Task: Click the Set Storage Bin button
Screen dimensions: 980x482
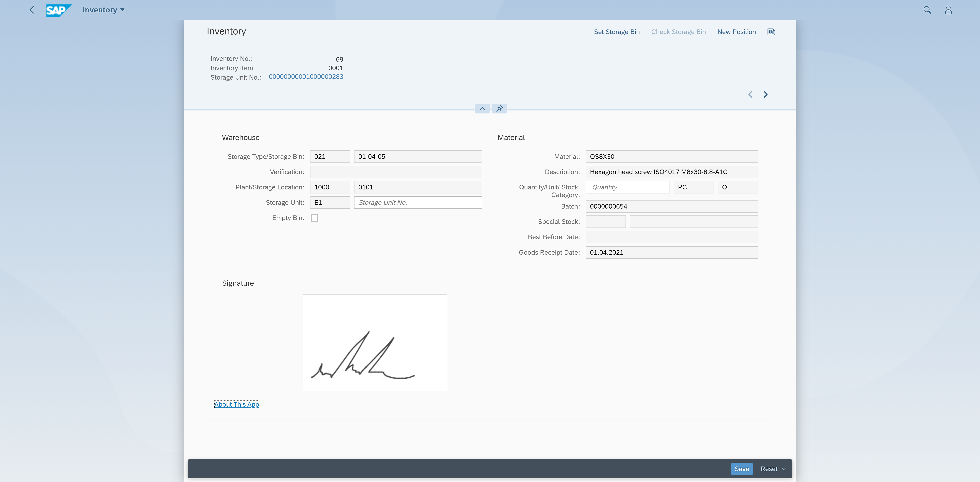Action: tap(617, 32)
